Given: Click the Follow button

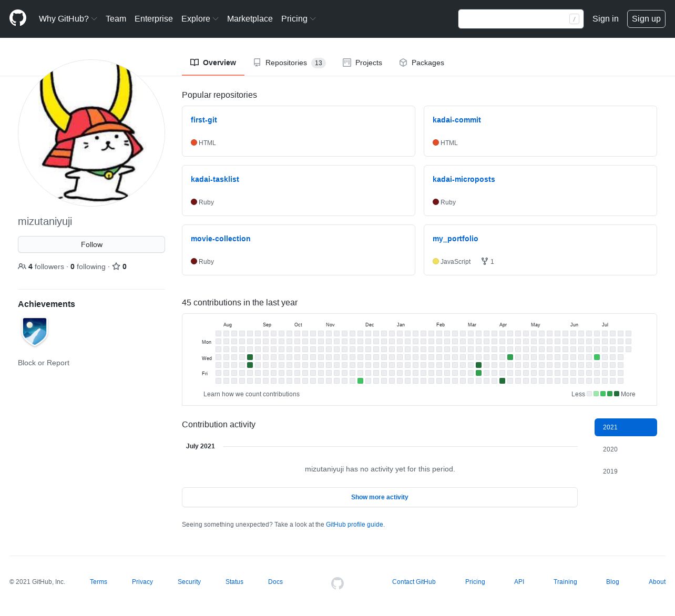Looking at the screenshot, I should click(x=91, y=244).
